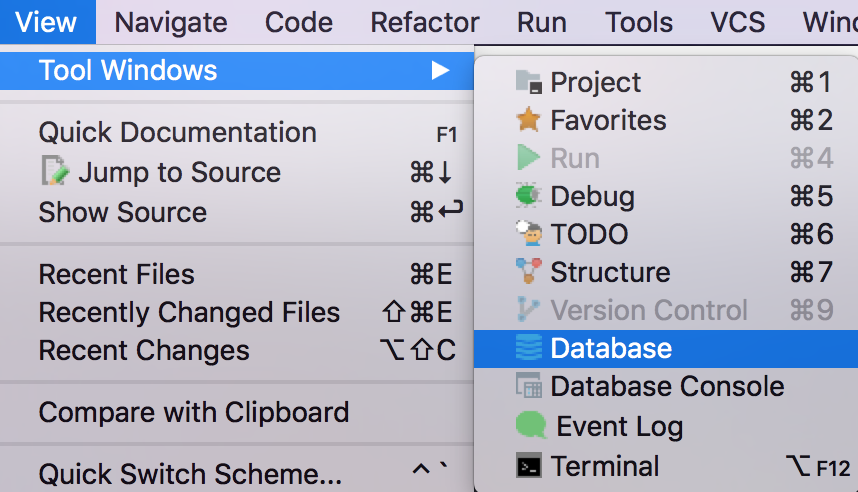Click the Favorites star icon
The image size is (858, 492).
click(529, 120)
